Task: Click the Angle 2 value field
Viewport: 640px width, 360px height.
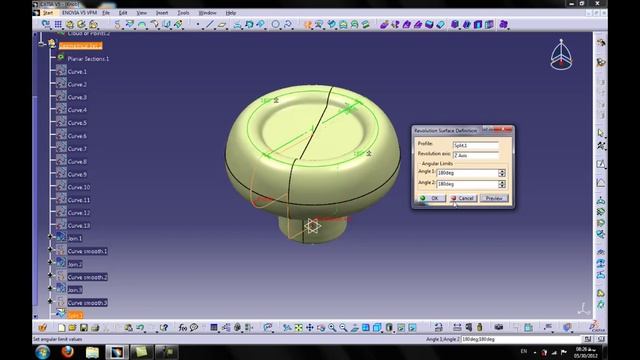Action: coord(467,184)
